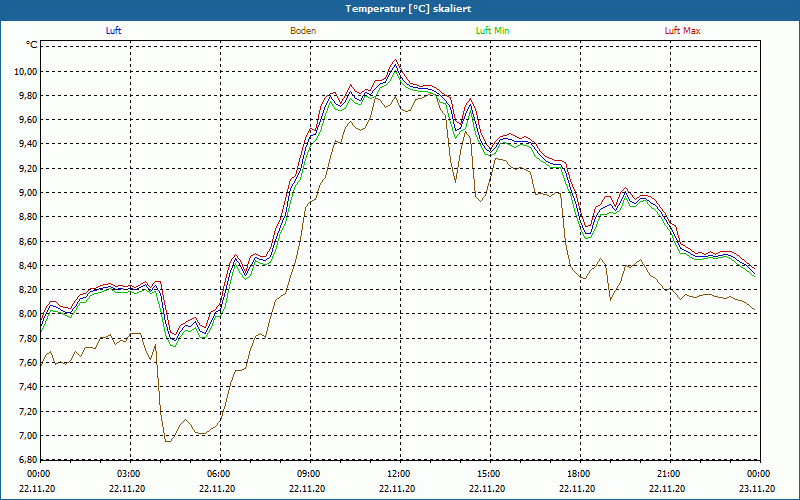
Task: Click the 22.11.20 date under 21:00
Action: pos(667,488)
